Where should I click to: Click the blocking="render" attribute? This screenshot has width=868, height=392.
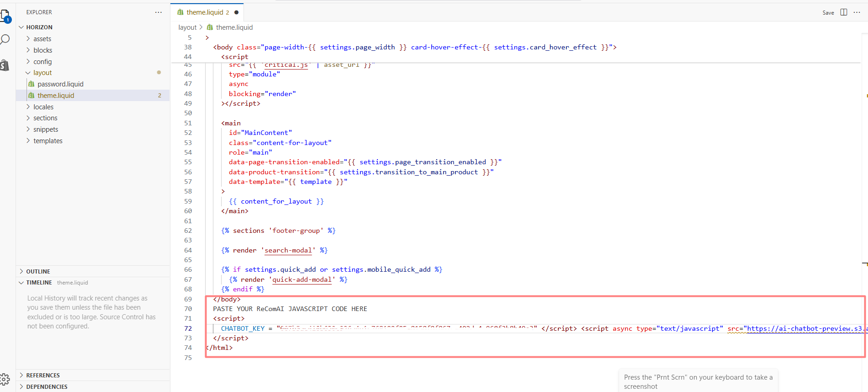262,94
